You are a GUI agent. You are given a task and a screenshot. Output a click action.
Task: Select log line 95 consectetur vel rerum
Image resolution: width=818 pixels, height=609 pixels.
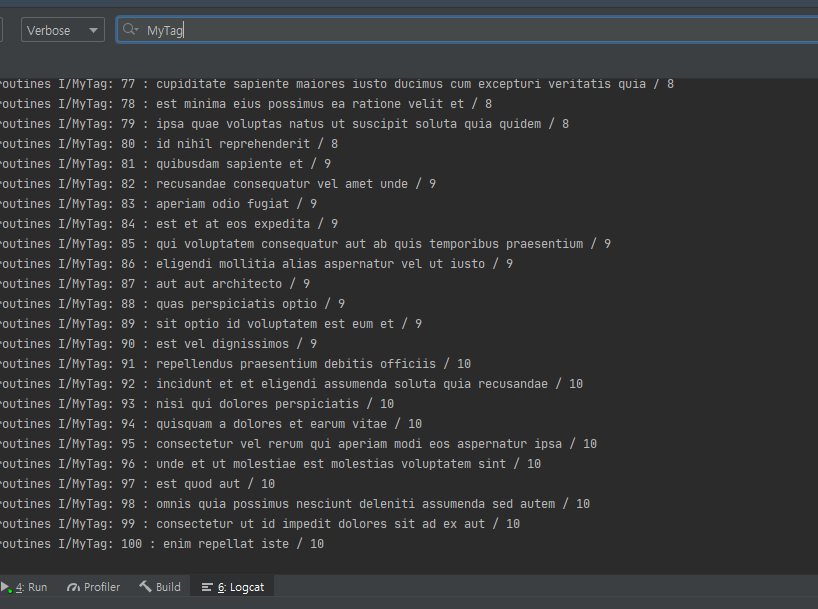[x=298, y=444]
